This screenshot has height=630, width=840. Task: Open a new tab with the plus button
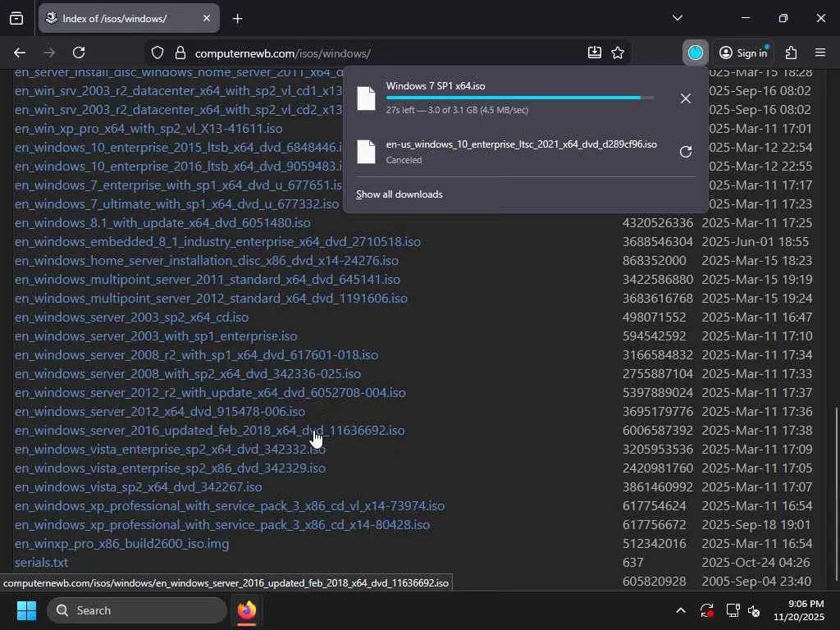(237, 19)
